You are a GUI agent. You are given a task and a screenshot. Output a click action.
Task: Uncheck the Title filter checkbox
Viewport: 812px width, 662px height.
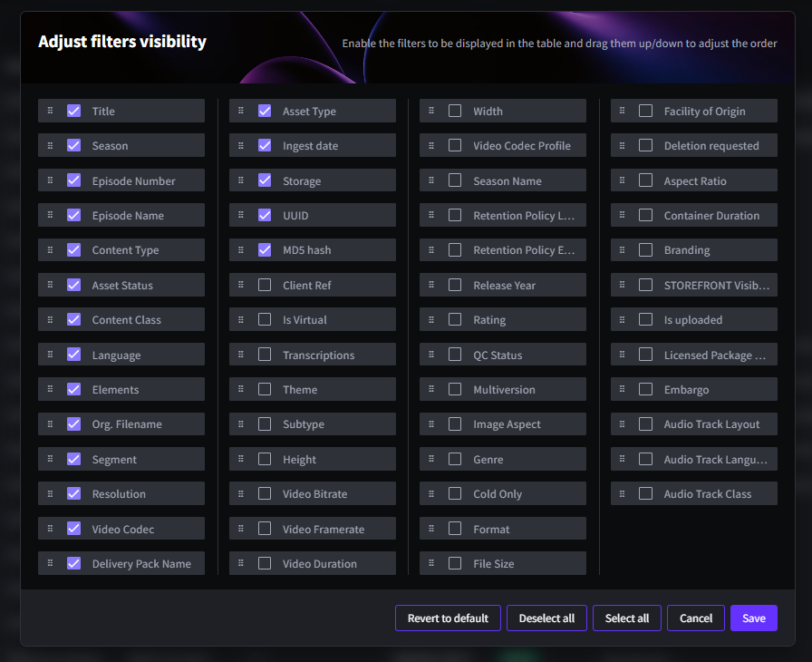[74, 111]
